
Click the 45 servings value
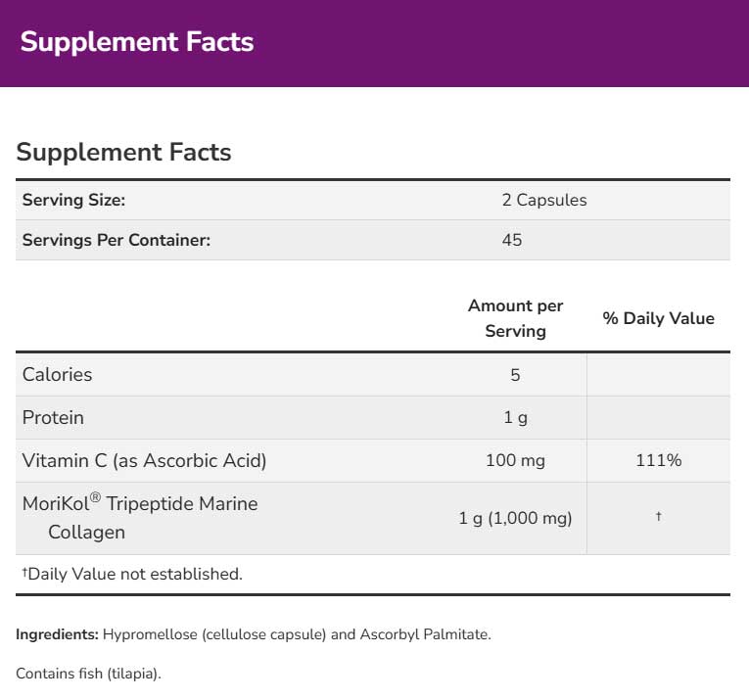coord(512,240)
